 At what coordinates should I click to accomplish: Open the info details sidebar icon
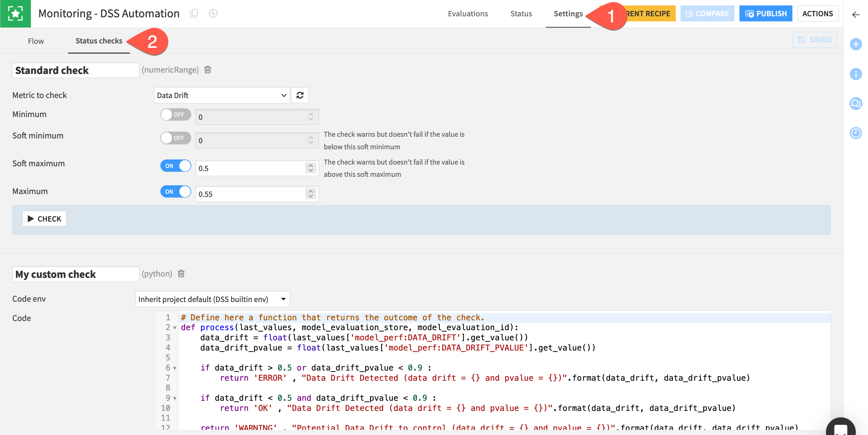pyautogui.click(x=856, y=74)
